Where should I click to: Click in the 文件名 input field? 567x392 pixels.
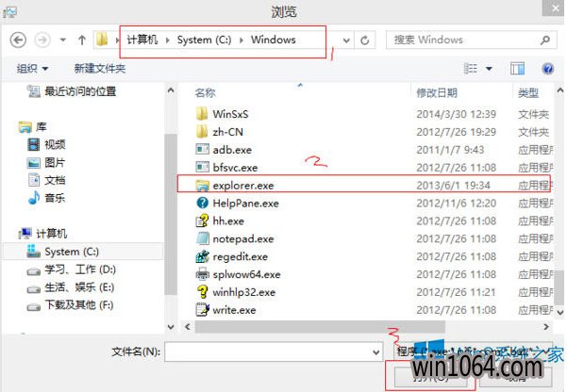[x=268, y=351]
